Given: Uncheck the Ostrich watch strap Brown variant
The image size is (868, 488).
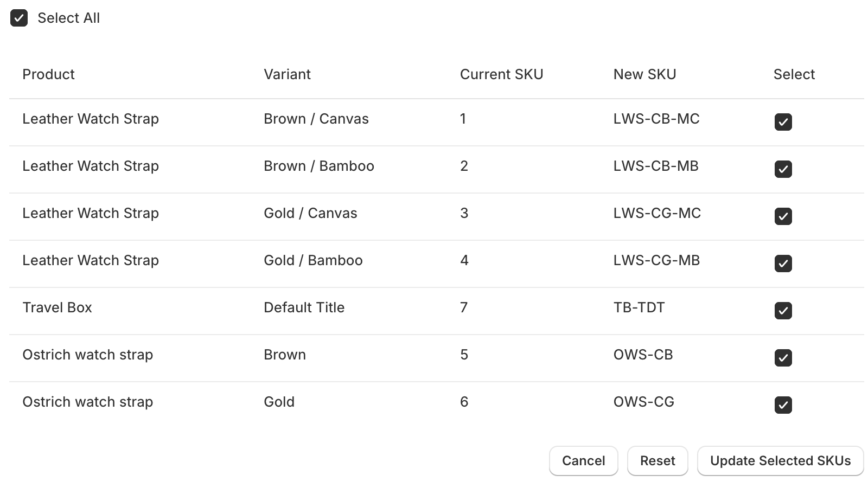Looking at the screenshot, I should pyautogui.click(x=783, y=358).
